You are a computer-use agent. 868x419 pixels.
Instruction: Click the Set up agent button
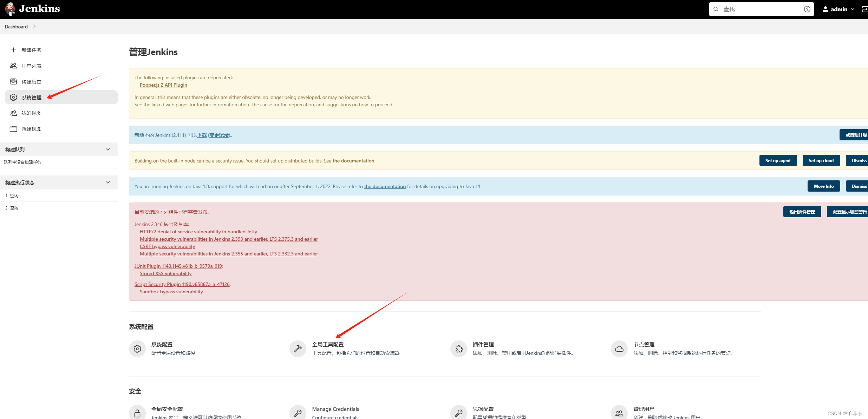click(778, 160)
